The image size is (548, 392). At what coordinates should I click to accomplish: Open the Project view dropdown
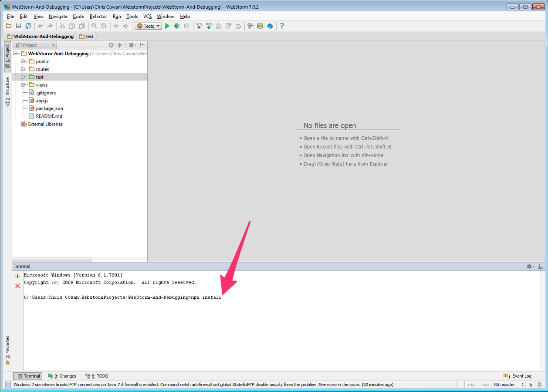pos(35,45)
